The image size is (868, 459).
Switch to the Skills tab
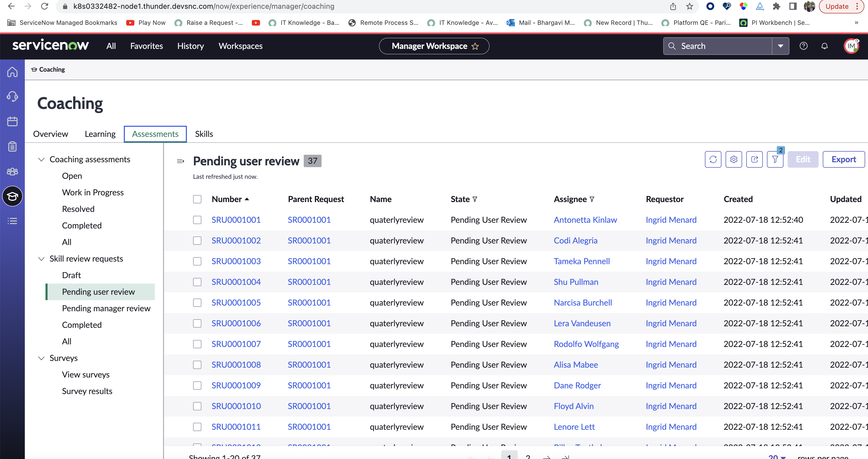pos(204,134)
